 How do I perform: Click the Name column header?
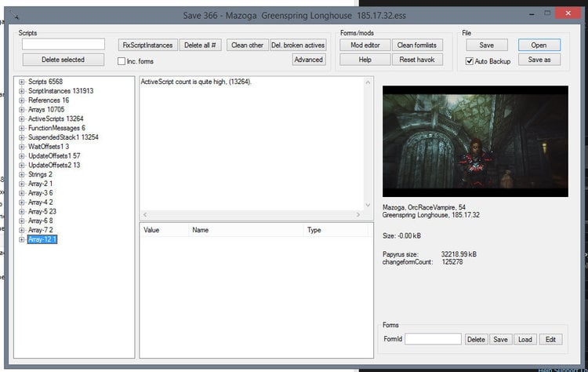coord(246,230)
